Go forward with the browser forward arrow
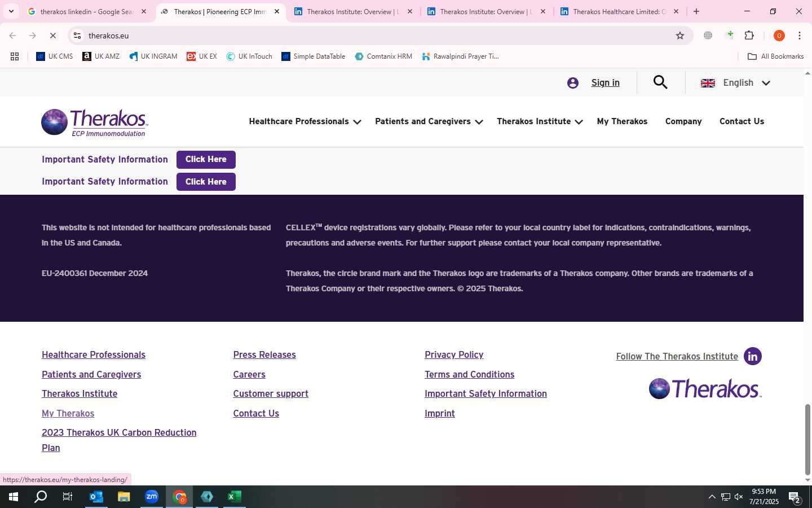 (x=32, y=36)
